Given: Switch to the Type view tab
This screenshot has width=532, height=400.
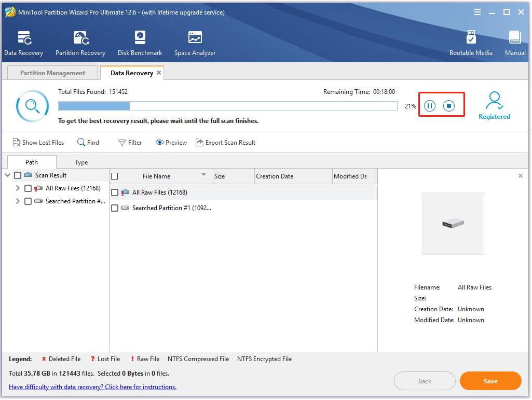Looking at the screenshot, I should (x=81, y=162).
